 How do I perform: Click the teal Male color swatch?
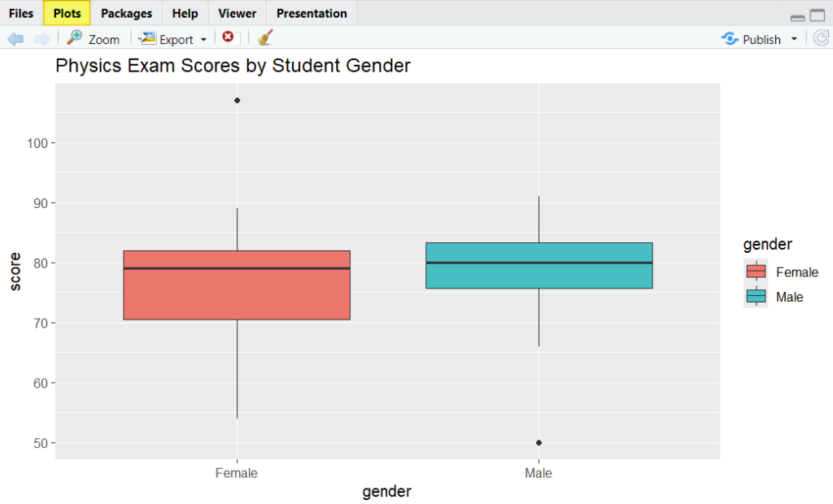754,297
